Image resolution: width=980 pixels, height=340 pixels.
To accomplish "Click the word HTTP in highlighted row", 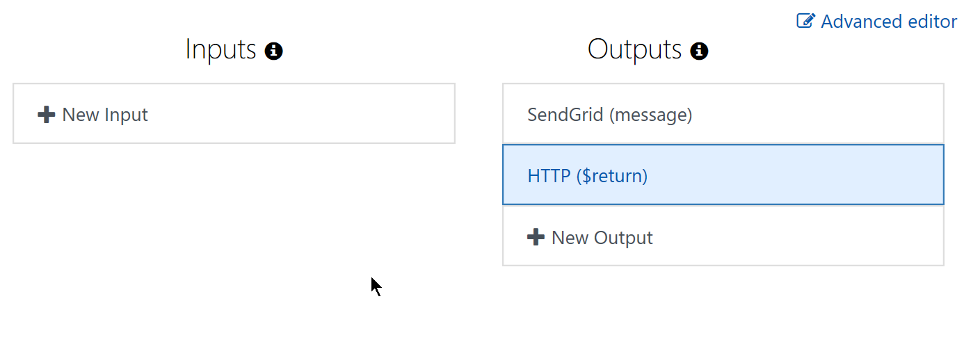I will coord(549,176).
